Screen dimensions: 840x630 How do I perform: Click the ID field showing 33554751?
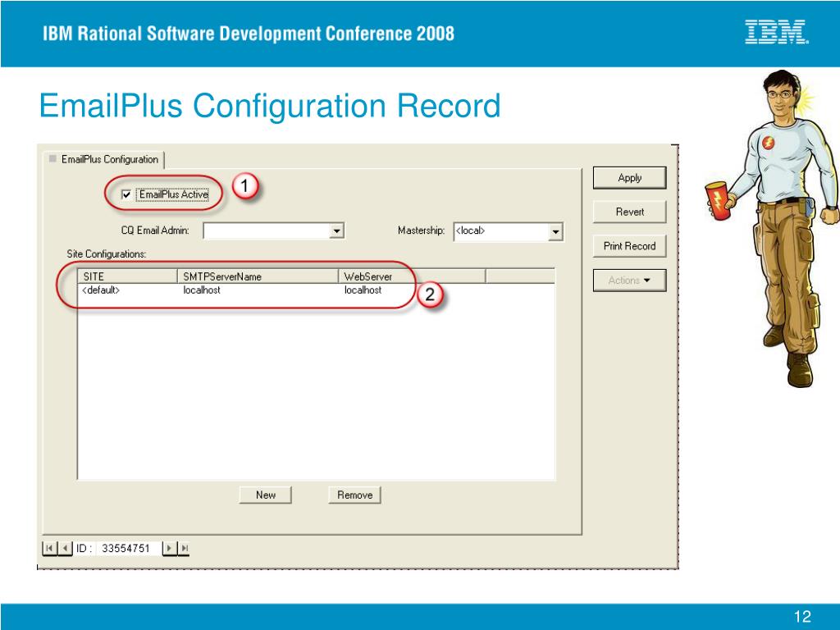pos(126,548)
